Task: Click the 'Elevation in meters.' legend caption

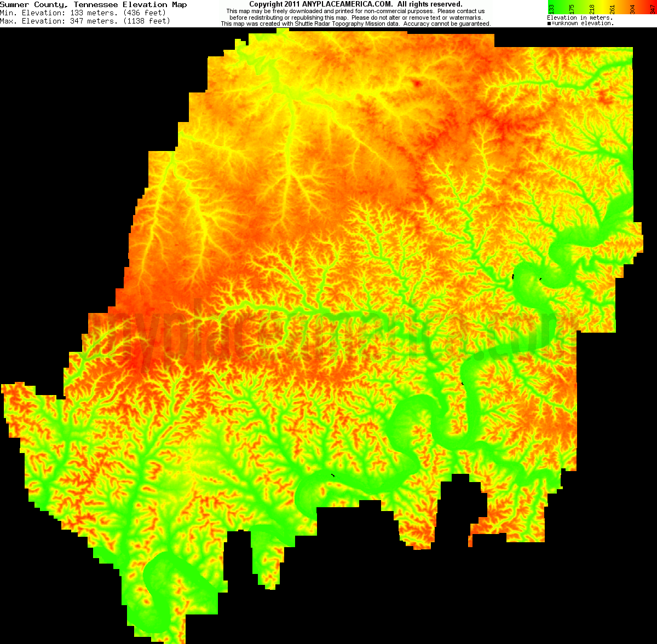Action: 580,18
